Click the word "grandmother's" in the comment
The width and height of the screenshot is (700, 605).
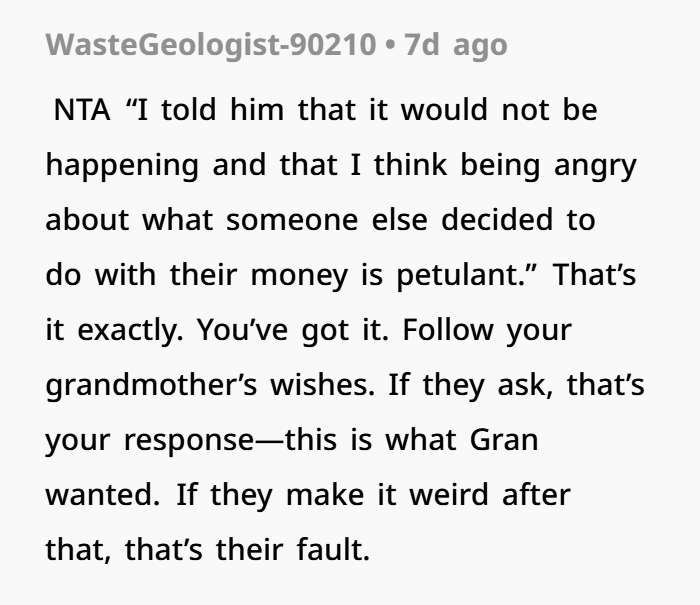151,385
